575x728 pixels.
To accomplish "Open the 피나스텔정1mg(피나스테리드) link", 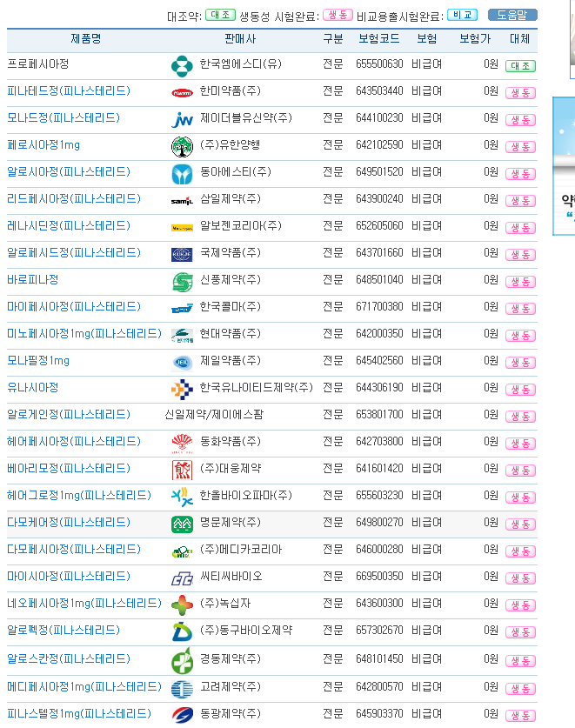I will 79,713.
